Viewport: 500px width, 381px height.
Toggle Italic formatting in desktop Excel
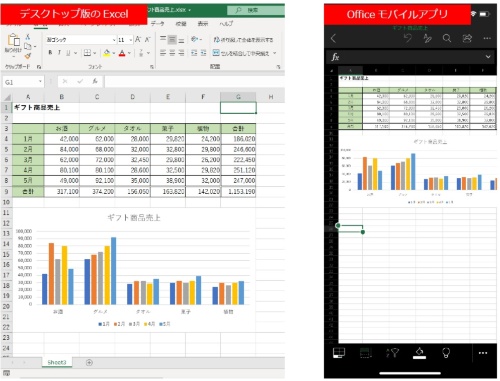[x=59, y=52]
